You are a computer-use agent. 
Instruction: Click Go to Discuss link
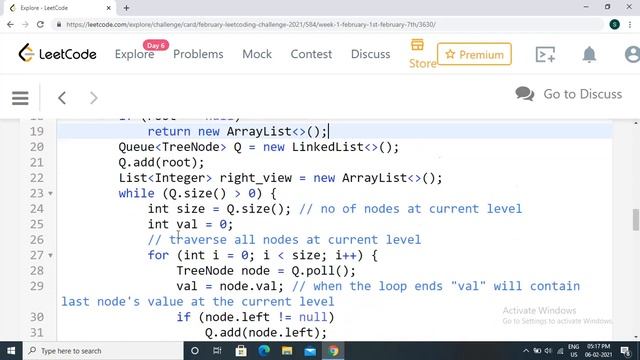[582, 94]
